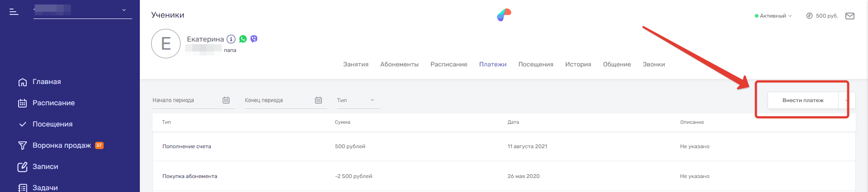Go to Воронка продаж in sidebar
The width and height of the screenshot is (868, 192).
(x=62, y=145)
